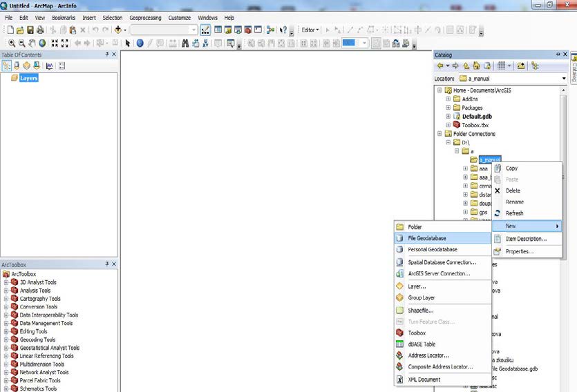Click the Catalog Up One Level icon
This screenshot has width=577, height=392.
(x=466, y=66)
